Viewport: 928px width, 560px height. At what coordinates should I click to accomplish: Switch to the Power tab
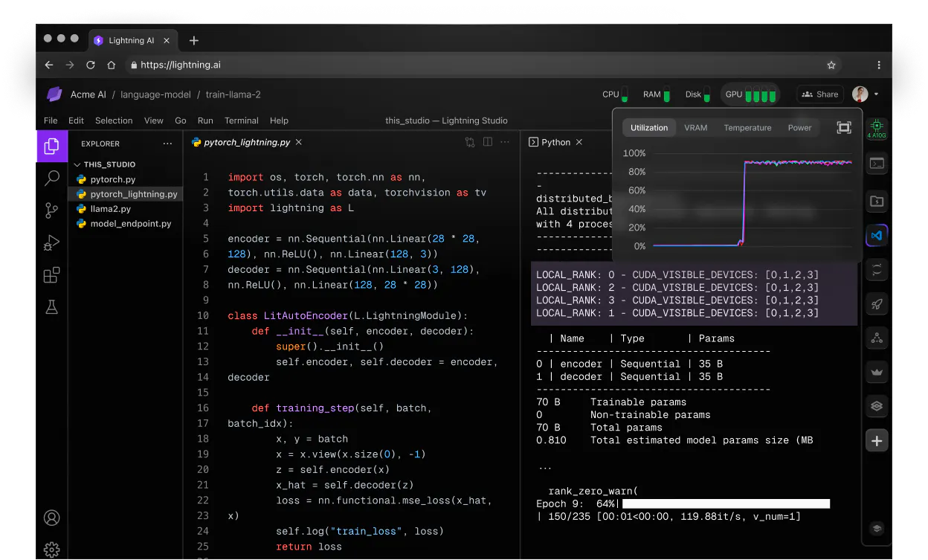[x=799, y=128]
